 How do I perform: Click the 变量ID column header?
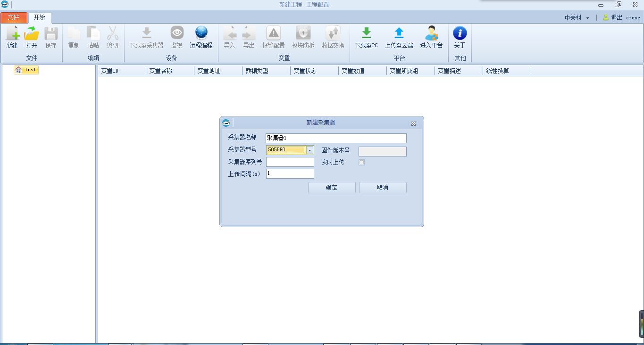122,71
